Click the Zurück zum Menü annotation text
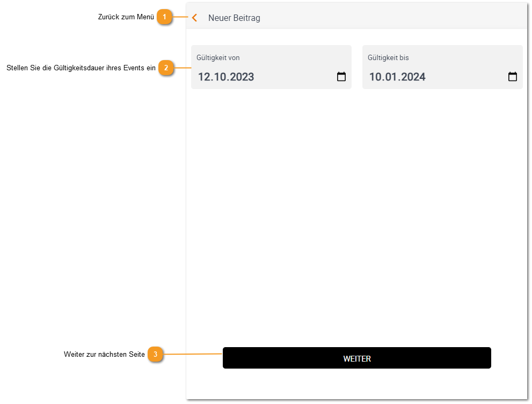 126,17
